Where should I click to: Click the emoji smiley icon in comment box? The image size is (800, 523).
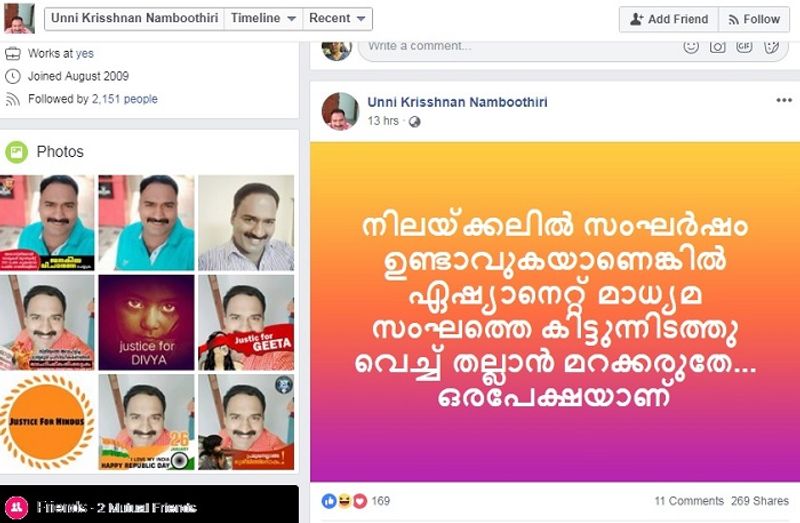click(x=691, y=47)
